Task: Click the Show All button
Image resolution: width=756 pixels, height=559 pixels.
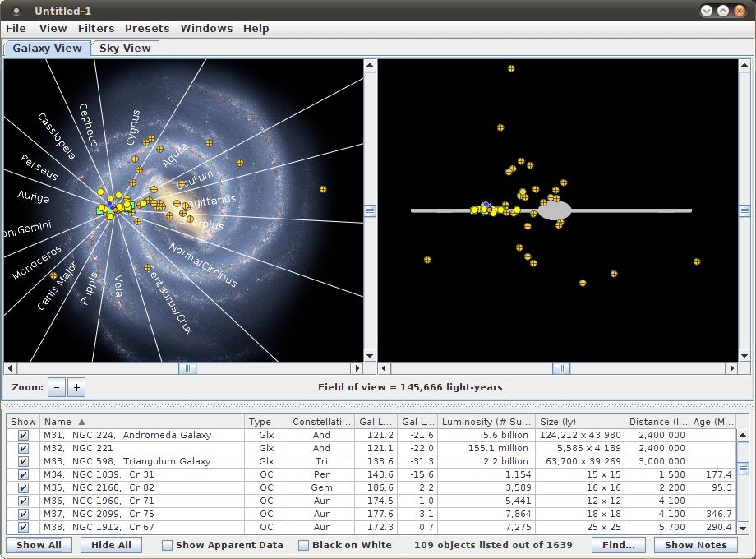Action: point(39,545)
